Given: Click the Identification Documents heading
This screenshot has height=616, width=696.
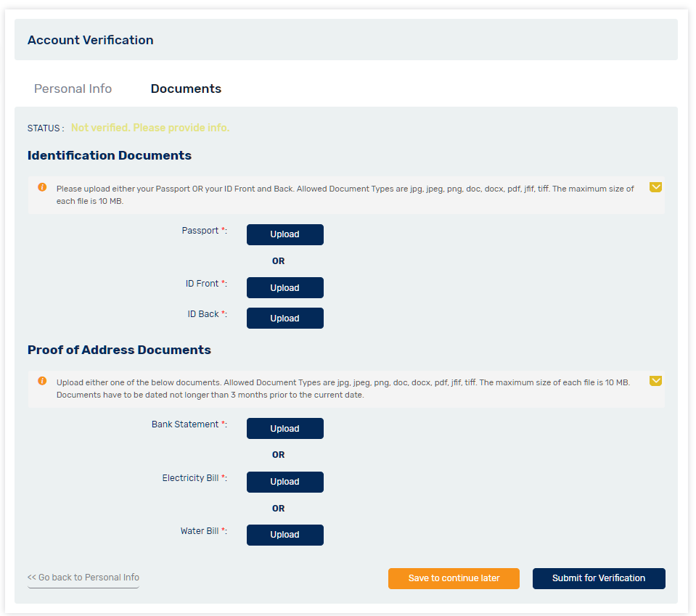Looking at the screenshot, I should (x=110, y=155).
